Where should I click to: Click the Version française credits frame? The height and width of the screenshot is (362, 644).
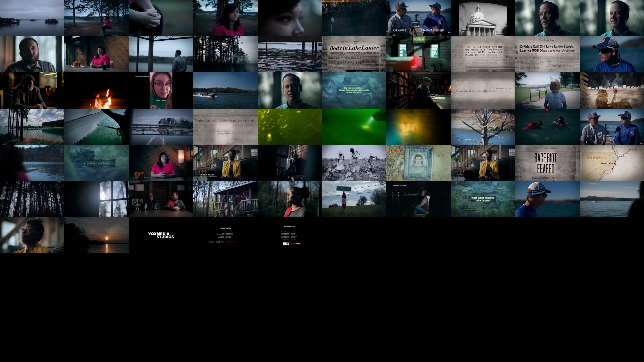tap(225, 235)
